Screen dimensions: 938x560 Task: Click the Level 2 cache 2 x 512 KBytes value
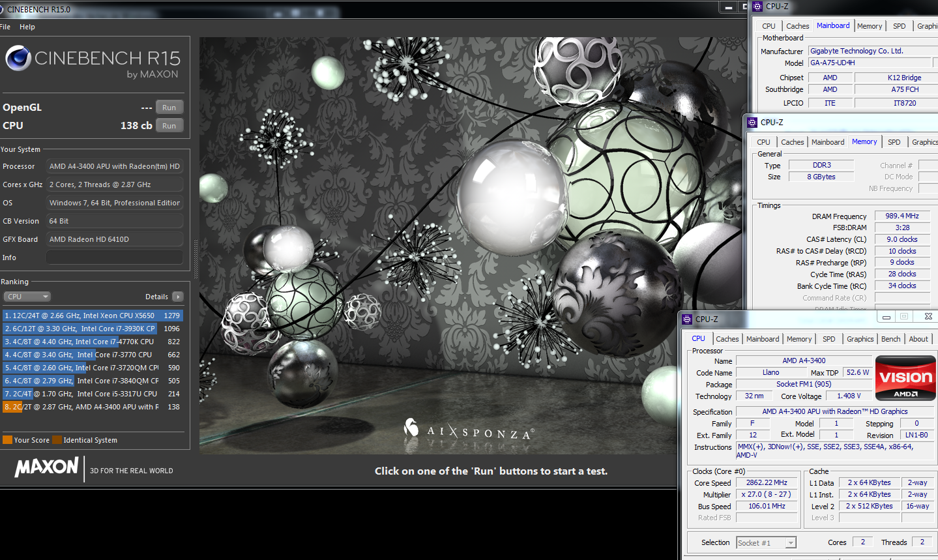pyautogui.click(x=870, y=507)
